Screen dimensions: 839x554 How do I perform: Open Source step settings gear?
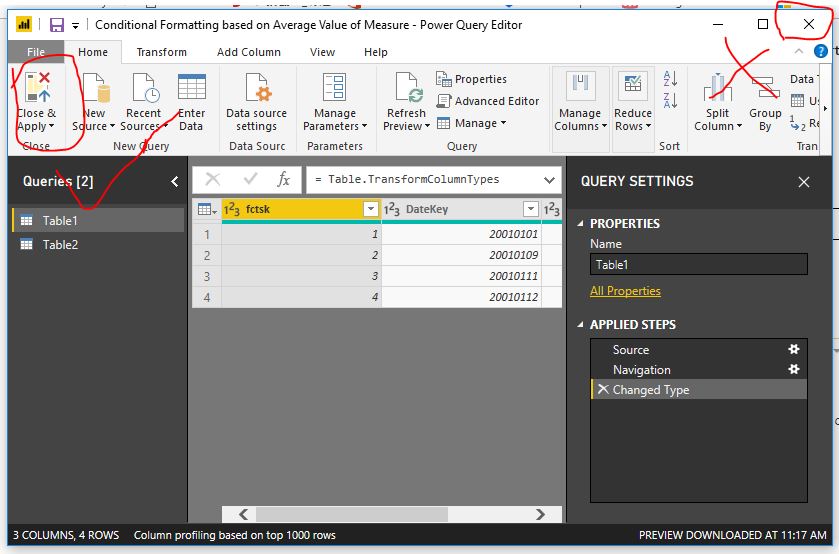click(x=794, y=349)
